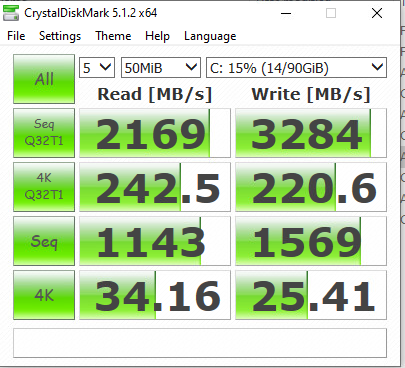Open the File menu
Image resolution: width=405 pixels, height=368 pixels.
[16, 36]
